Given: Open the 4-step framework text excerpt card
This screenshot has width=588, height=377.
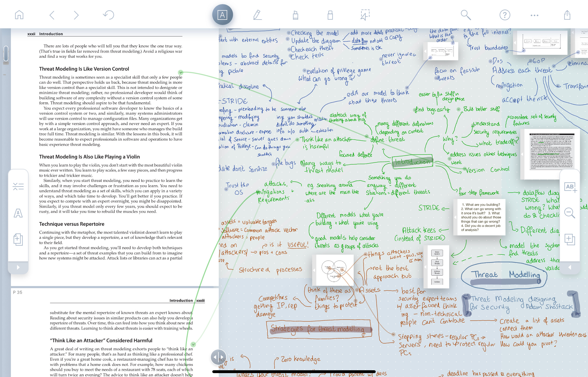Looking at the screenshot, I should coord(480,217).
